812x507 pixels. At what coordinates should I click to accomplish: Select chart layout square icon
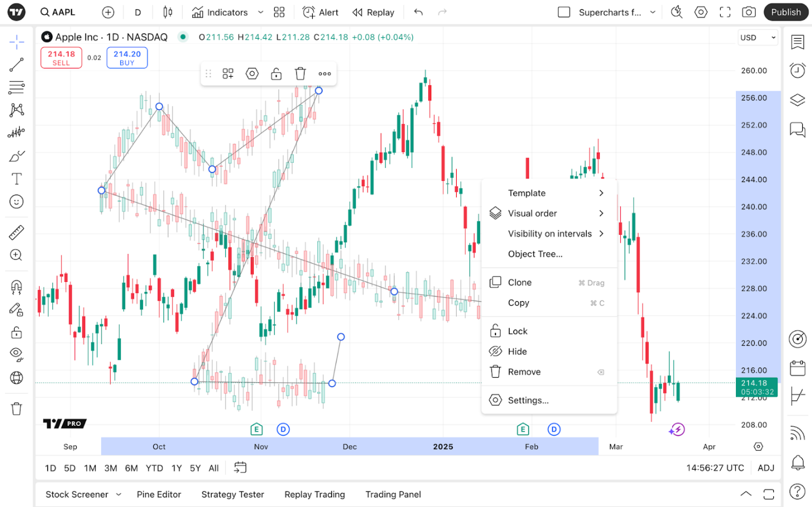click(564, 12)
